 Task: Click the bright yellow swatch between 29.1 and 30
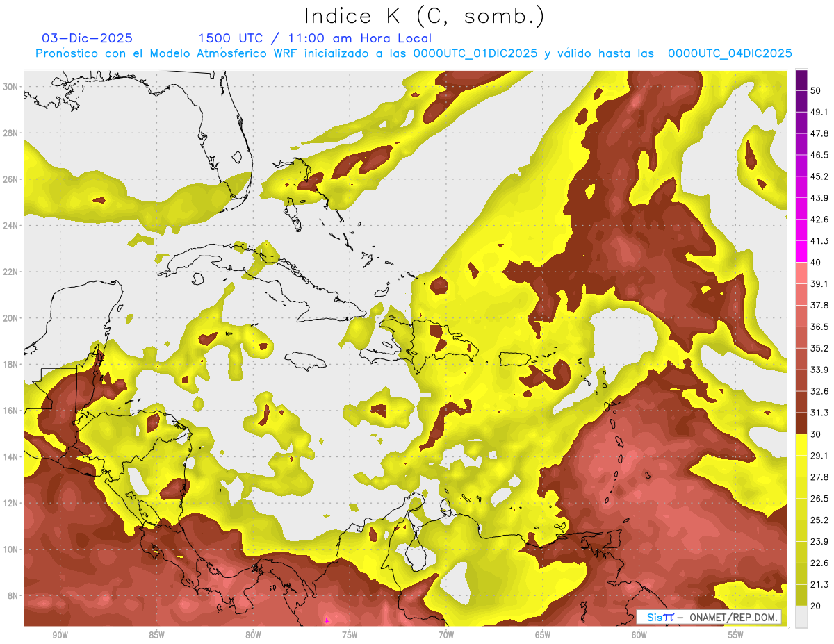click(x=801, y=445)
